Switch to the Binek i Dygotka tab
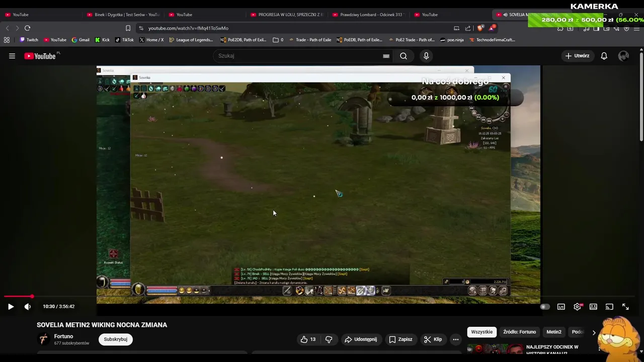The width and height of the screenshot is (644, 362). point(123,15)
